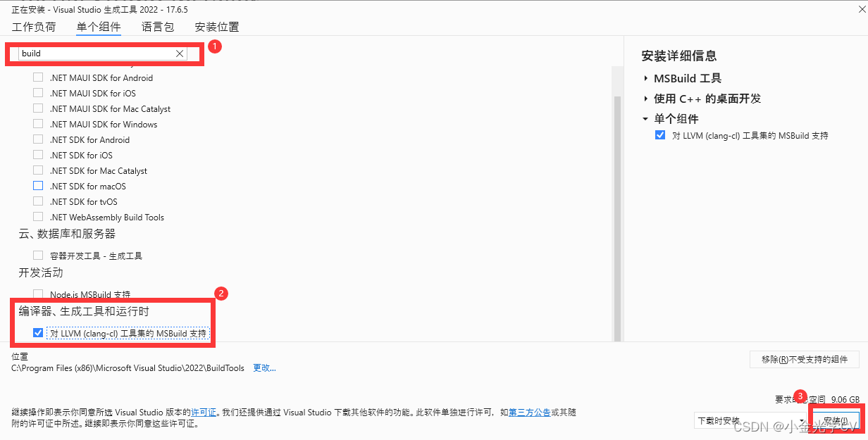Expand 使用 C++ 的桌面开发 section
The height and width of the screenshot is (440, 868).
coord(646,99)
